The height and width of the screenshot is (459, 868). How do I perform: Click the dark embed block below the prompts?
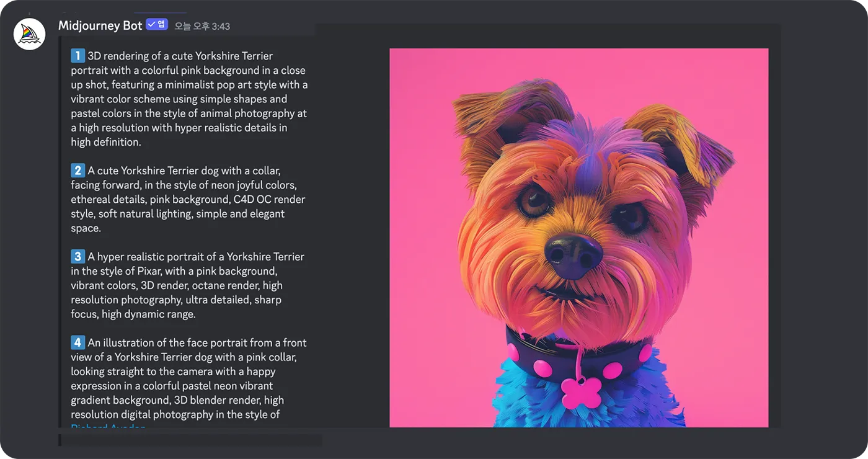click(190, 440)
